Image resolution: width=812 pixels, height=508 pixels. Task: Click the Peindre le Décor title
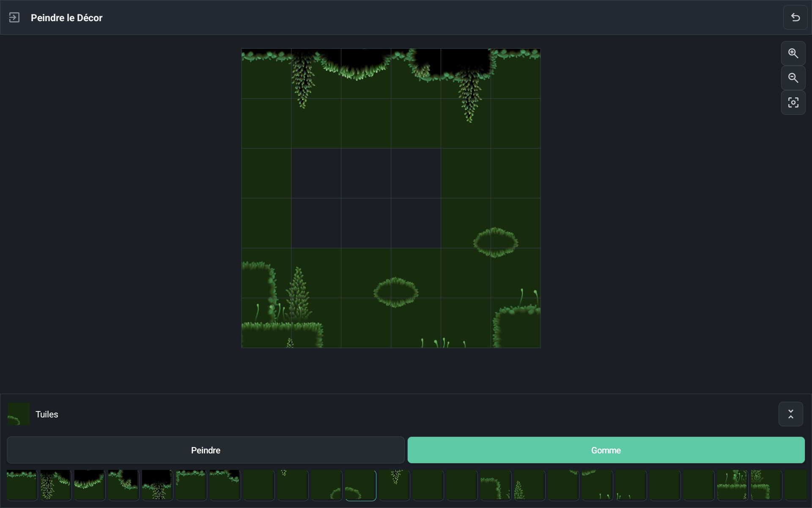[x=66, y=18]
